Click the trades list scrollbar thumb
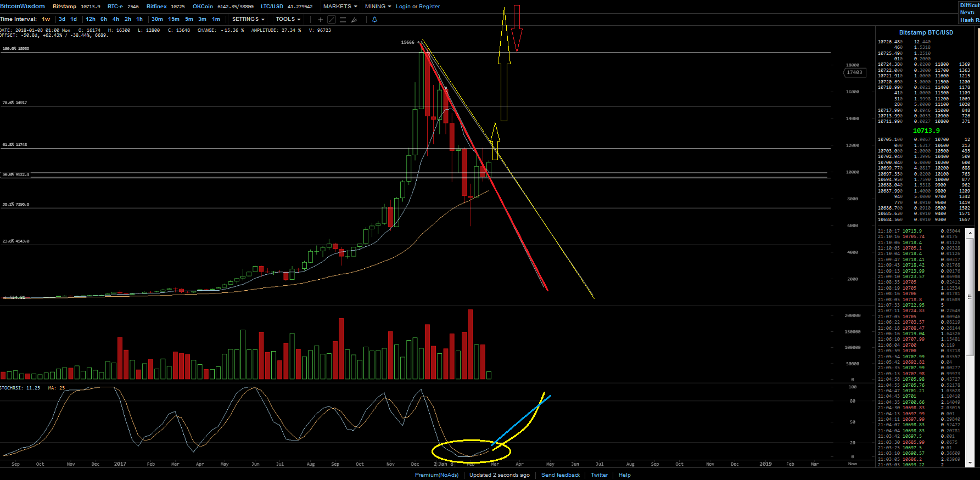Viewport: 980px width, 480px height. [970, 296]
